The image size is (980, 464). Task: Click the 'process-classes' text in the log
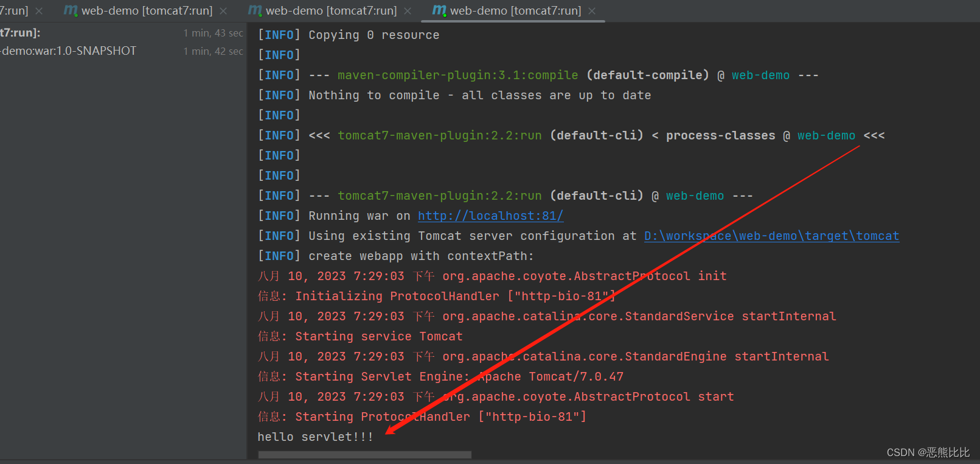720,135
